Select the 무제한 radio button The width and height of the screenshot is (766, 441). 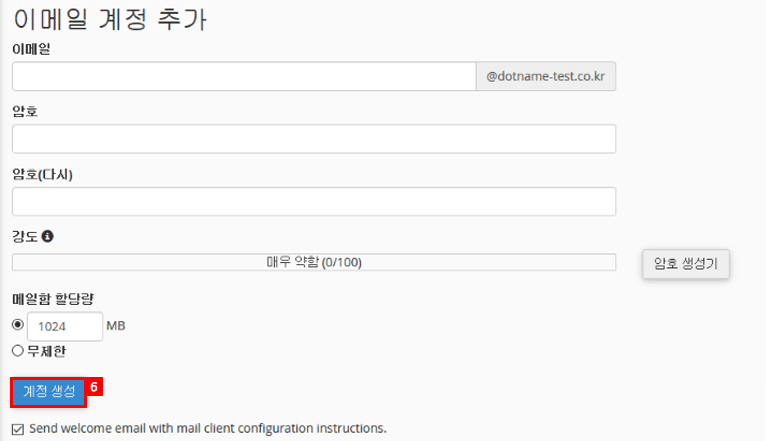[x=17, y=351]
